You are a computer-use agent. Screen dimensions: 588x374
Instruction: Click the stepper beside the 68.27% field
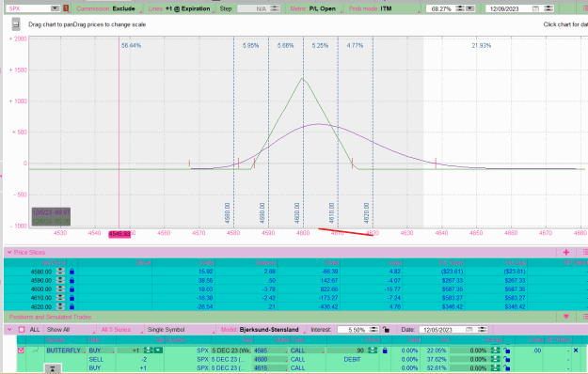(x=460, y=8)
